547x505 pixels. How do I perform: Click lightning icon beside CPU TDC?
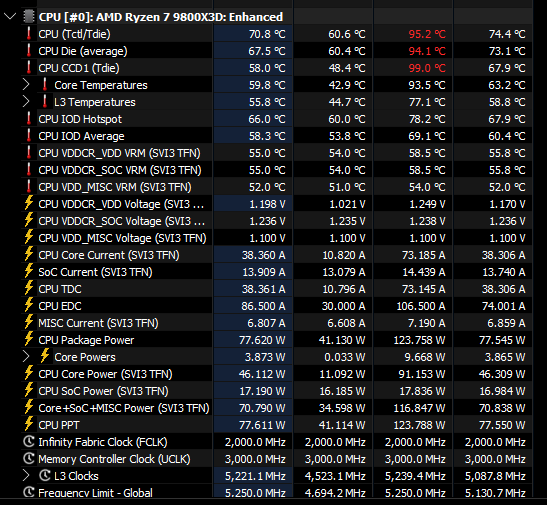(x=29, y=288)
